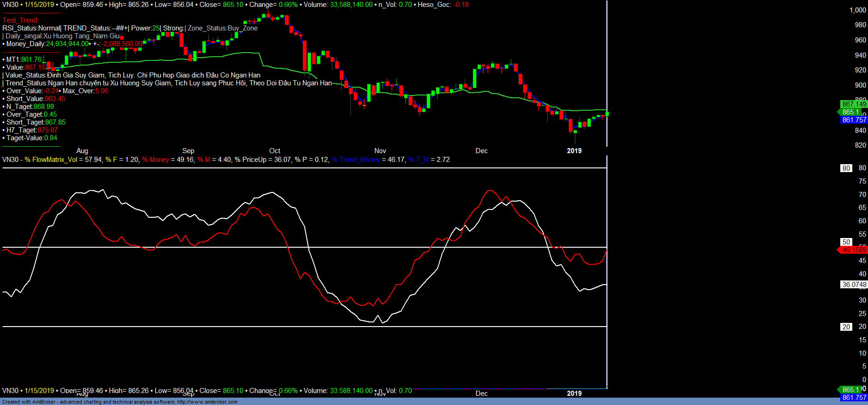868x405 pixels.
Task: Click the yellow % FlowMatrix_Vol indicator label
Action: (x=51, y=160)
